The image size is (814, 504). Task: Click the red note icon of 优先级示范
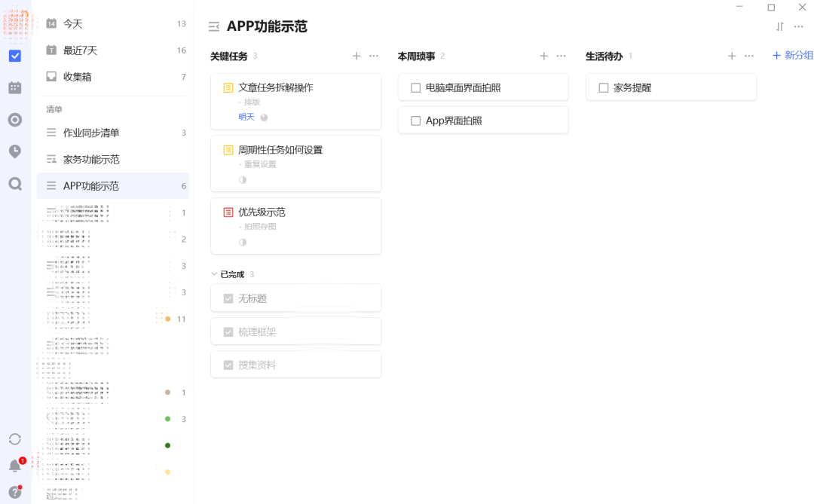coord(228,212)
